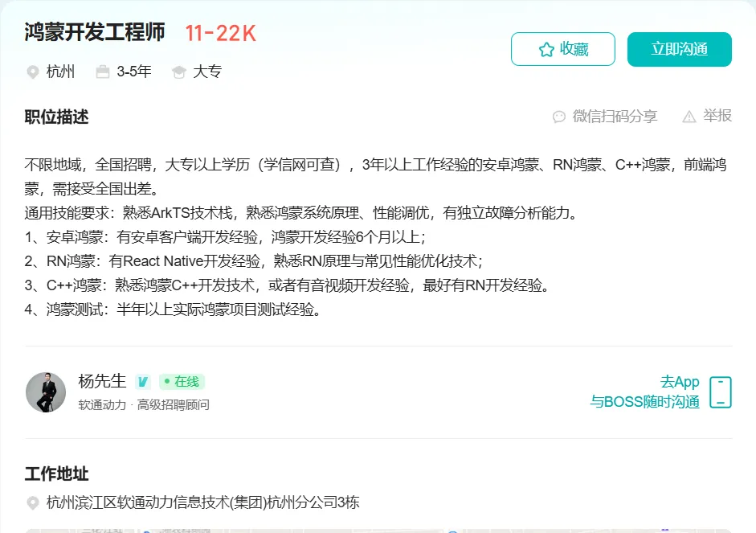Click the briefcase icon beside 3-5年
Screen dimensions: 756x533
(x=102, y=72)
